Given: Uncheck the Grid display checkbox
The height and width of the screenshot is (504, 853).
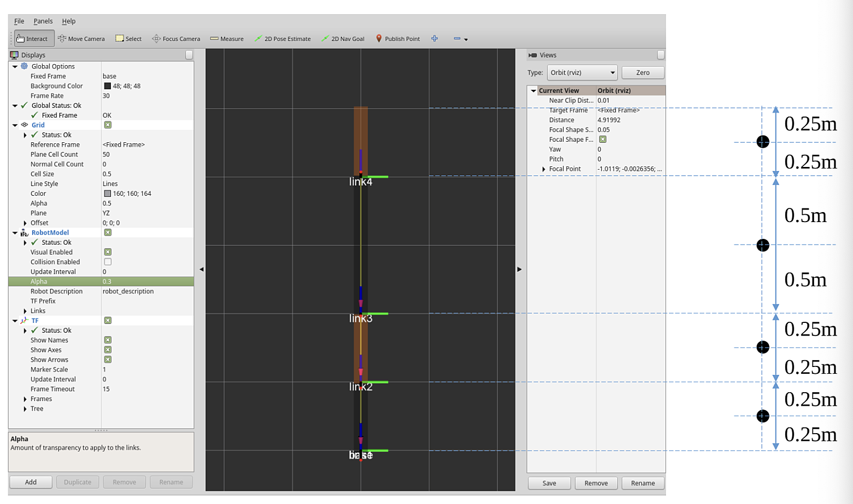Looking at the screenshot, I should tap(108, 125).
